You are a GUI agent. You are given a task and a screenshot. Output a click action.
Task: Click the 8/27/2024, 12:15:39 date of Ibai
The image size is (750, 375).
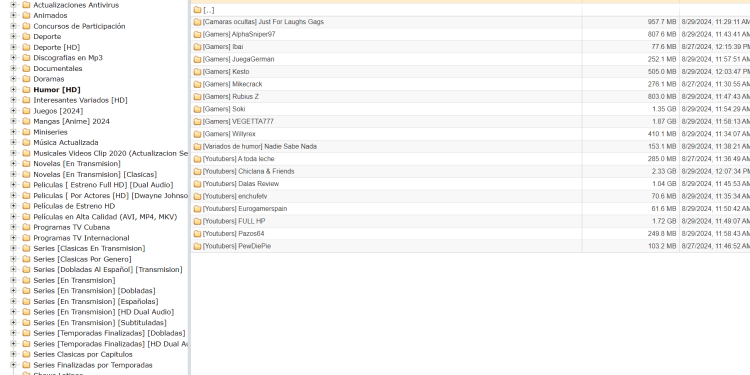point(716,47)
